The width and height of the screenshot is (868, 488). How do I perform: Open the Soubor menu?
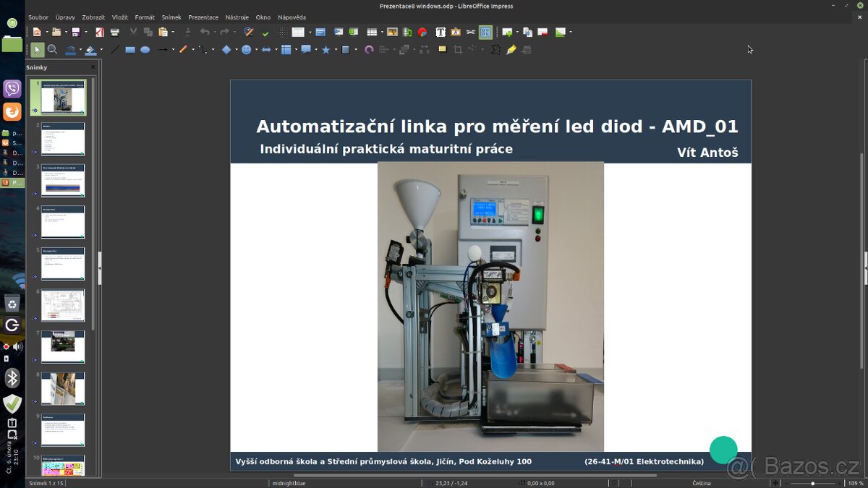click(x=38, y=17)
